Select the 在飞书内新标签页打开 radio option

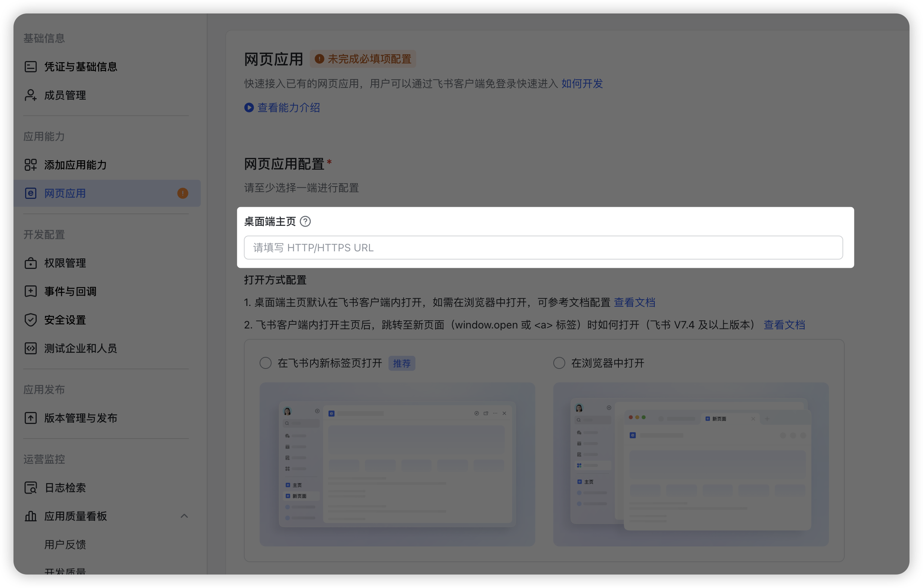(x=266, y=363)
